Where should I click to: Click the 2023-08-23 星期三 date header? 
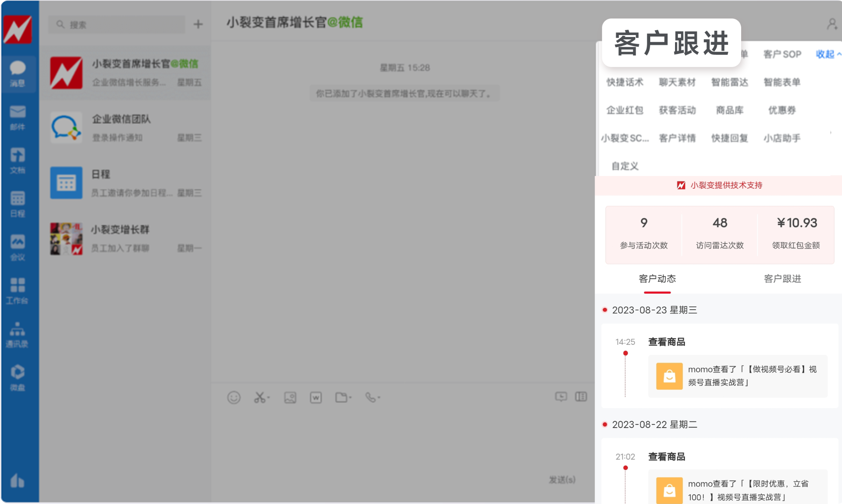[x=654, y=310]
